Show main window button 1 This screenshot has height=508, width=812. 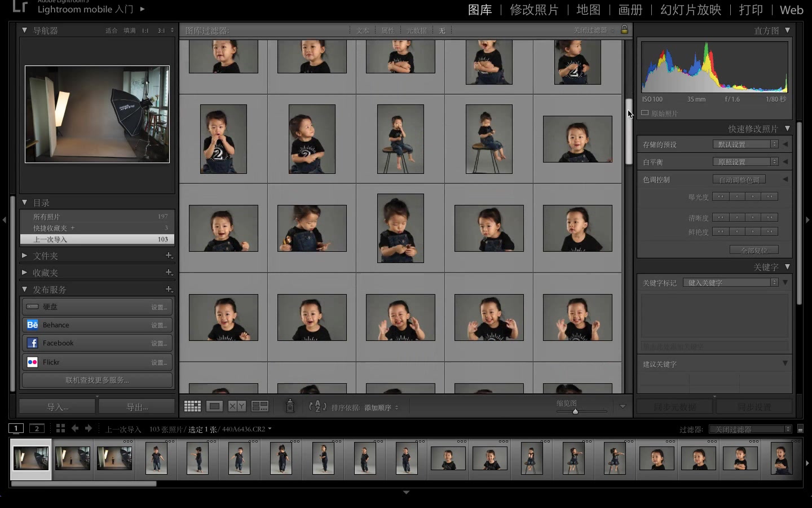16,428
